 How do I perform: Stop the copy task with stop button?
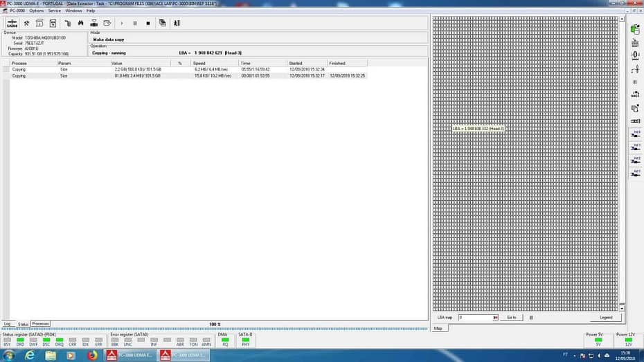(x=147, y=23)
